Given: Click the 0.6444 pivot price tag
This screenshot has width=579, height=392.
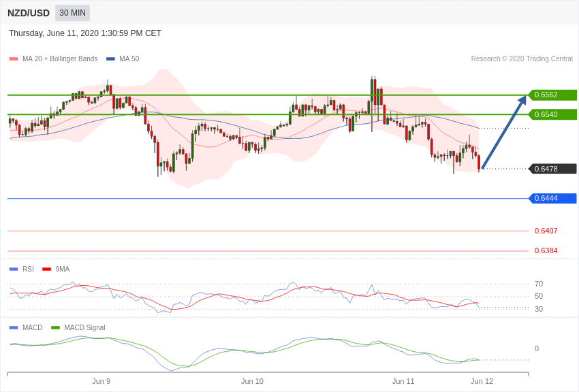Looking at the screenshot, I should point(553,199).
